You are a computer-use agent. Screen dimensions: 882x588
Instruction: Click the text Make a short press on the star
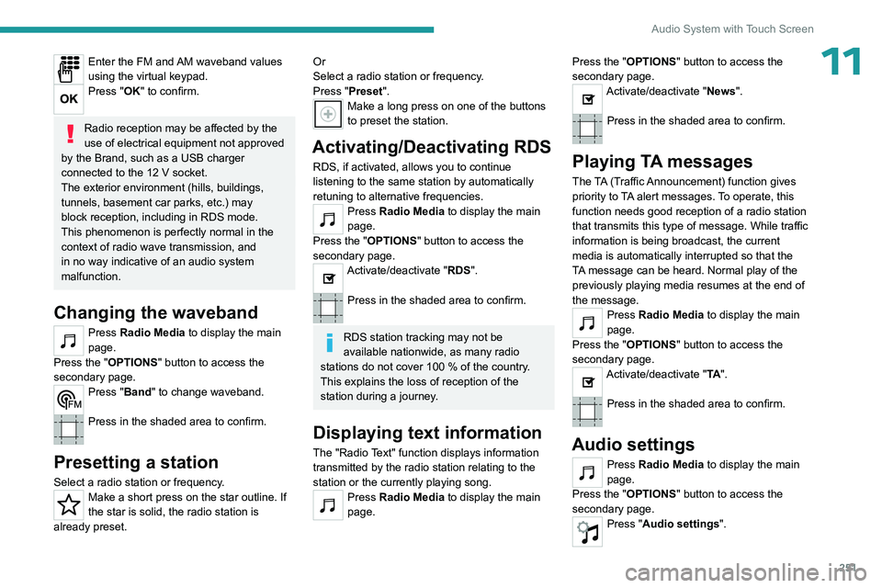[170, 512]
